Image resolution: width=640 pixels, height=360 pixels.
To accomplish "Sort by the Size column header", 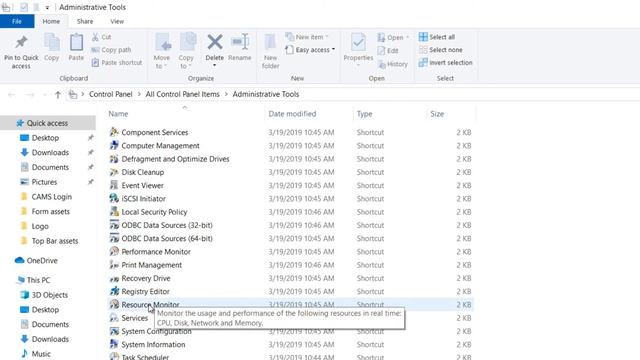I will 437,114.
